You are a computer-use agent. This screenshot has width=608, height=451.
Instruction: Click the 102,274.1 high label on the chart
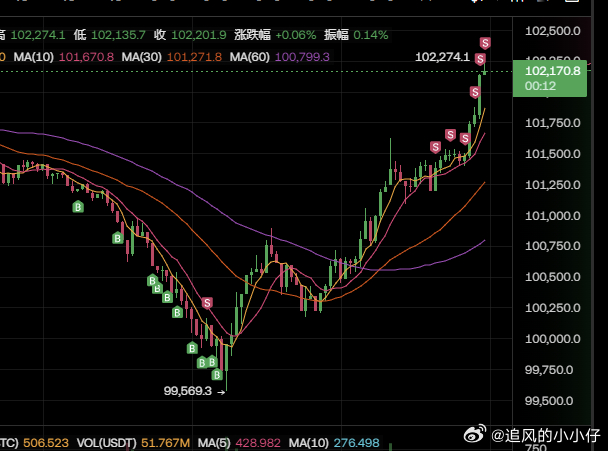(442, 57)
